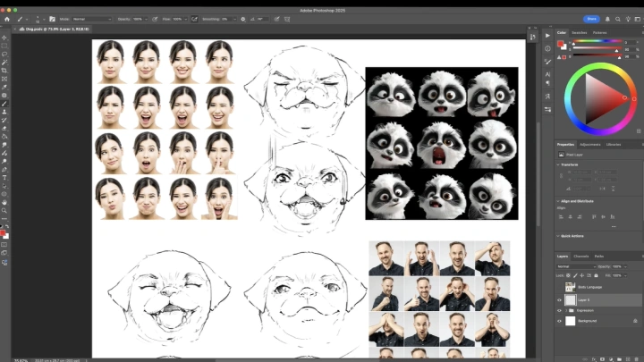The height and width of the screenshot is (362, 644).
Task: Click the hue slider in Color panel
Action: click(x=597, y=41)
